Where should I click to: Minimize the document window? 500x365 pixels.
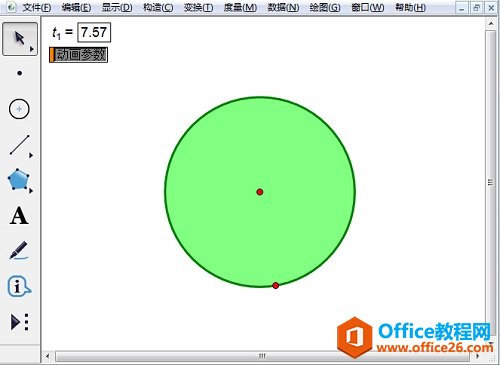click(x=462, y=8)
